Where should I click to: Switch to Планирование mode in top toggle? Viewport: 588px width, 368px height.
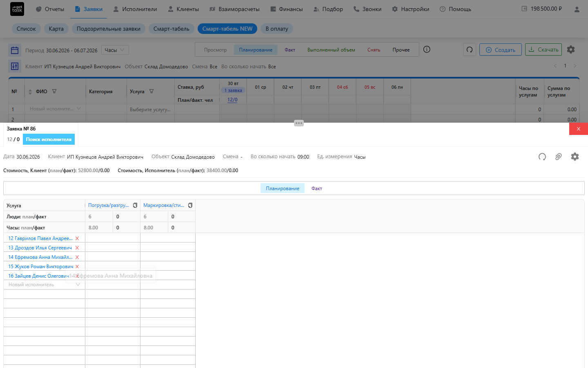[x=256, y=50]
